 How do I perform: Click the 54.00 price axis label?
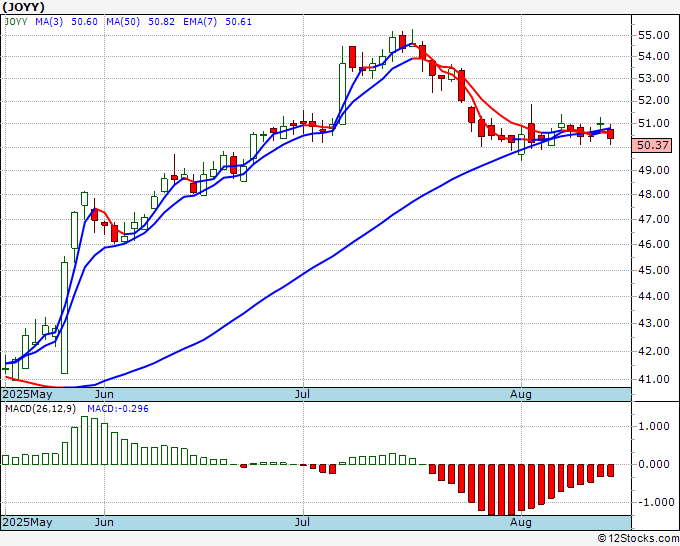point(654,56)
